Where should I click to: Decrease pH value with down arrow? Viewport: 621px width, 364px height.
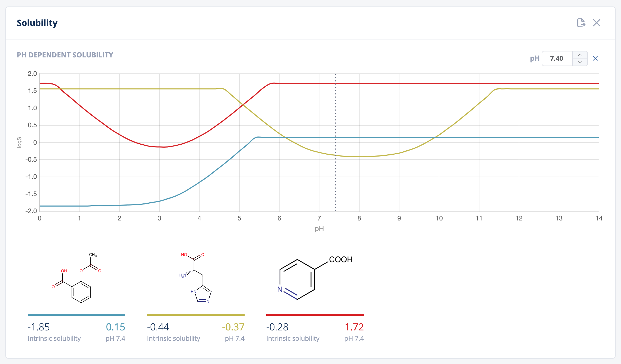580,62
